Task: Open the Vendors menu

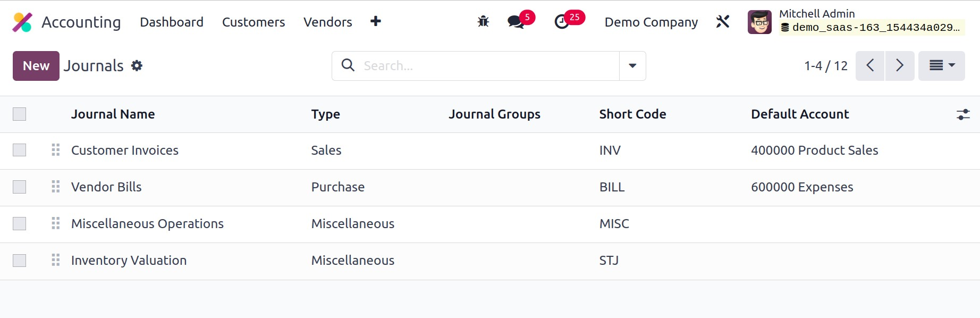Action: [x=327, y=22]
